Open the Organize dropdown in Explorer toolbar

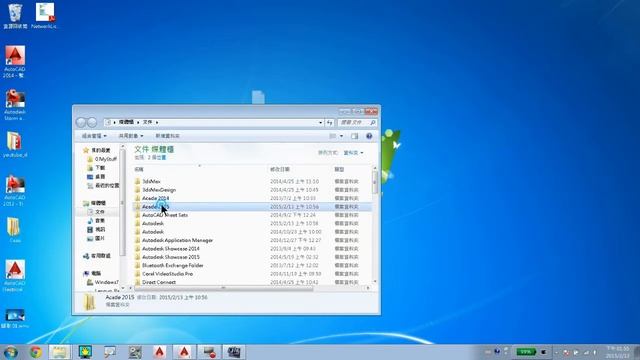pos(94,136)
